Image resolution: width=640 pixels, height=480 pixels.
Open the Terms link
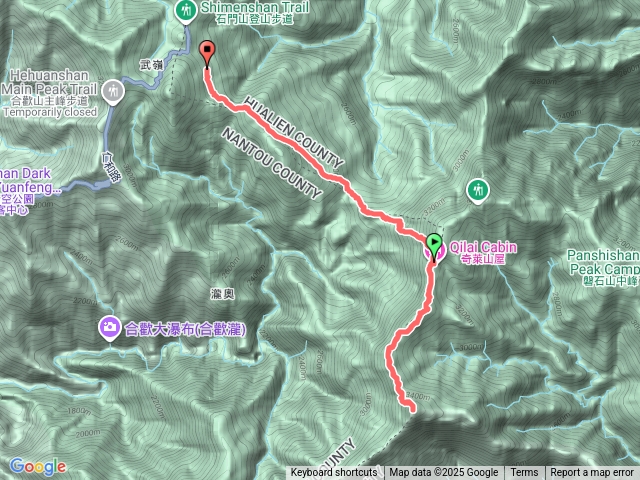(524, 473)
